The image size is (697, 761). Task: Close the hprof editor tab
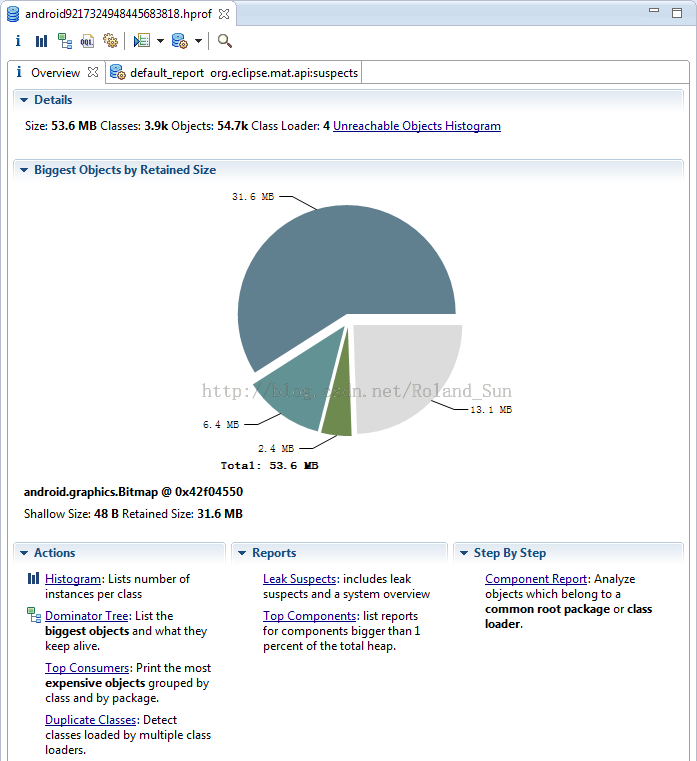click(x=224, y=14)
